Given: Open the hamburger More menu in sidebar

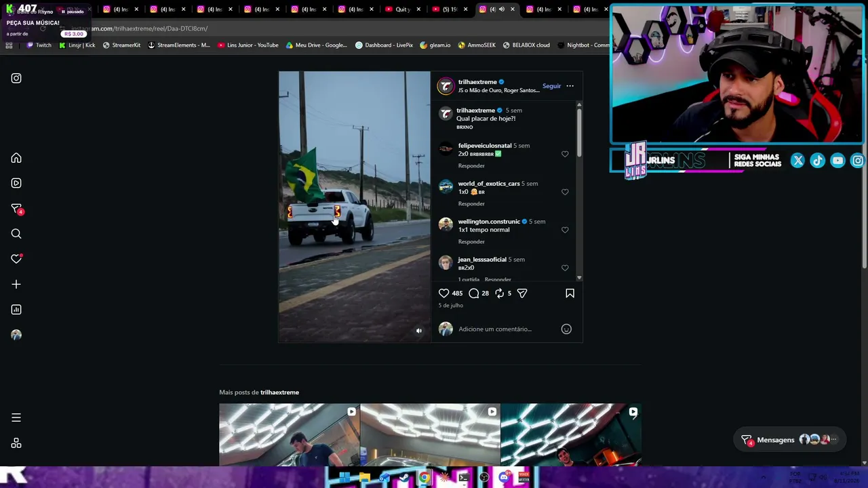Looking at the screenshot, I should click(16, 418).
